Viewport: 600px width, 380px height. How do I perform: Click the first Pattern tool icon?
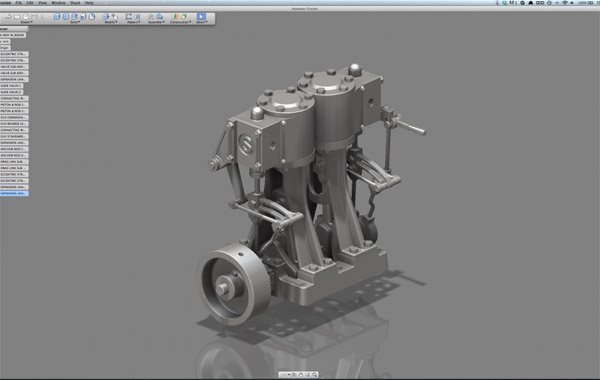(129, 16)
